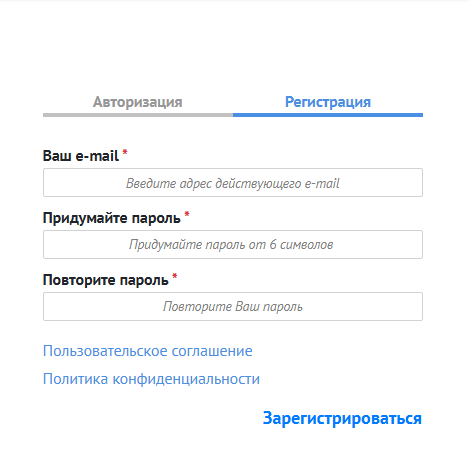Screen dimensions: 468x462
Task: Click placeholder text Повторите Ваш пароль
Action: click(x=233, y=307)
